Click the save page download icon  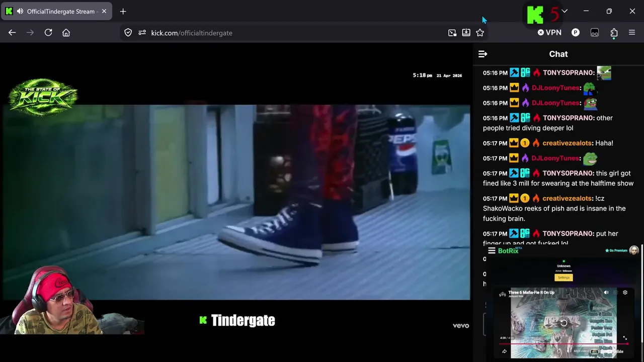pyautogui.click(x=466, y=33)
